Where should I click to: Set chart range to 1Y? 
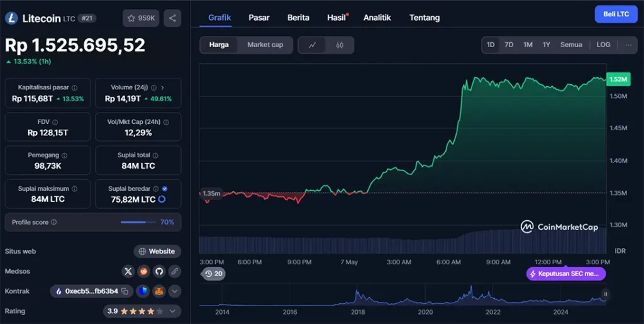[547, 45]
